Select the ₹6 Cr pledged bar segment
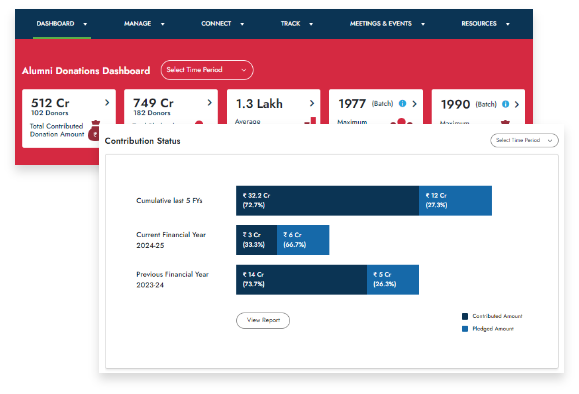The image size is (579, 394). (x=303, y=240)
